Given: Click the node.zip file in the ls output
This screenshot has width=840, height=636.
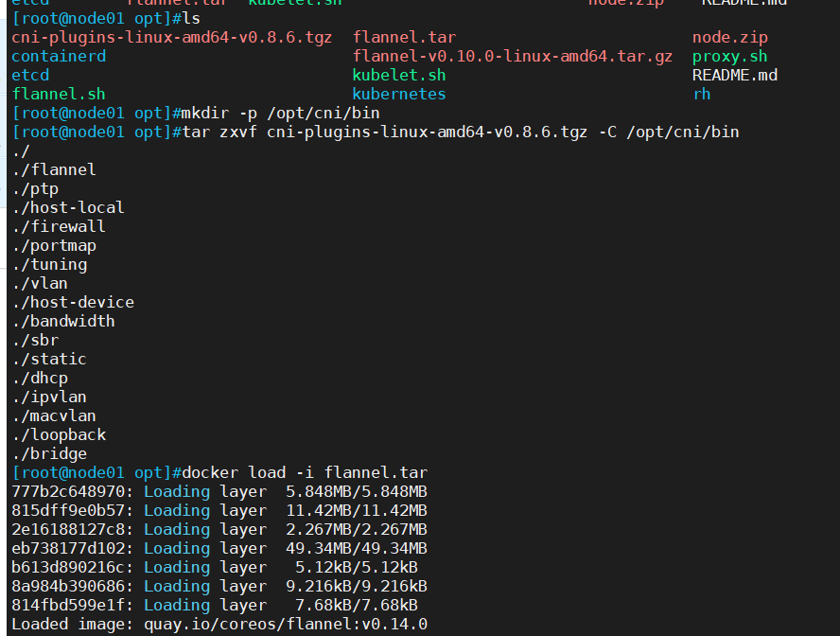Looking at the screenshot, I should pos(729,38).
